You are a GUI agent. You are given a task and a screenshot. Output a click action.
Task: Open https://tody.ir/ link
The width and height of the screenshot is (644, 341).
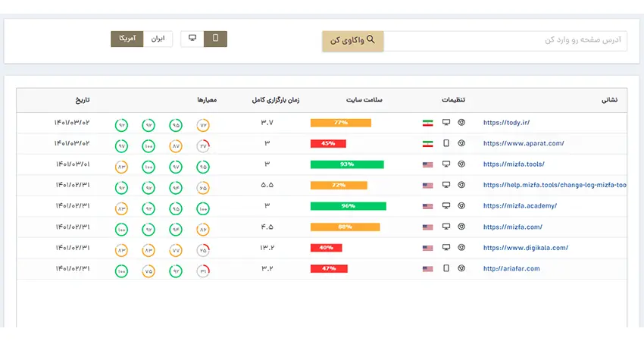pos(506,123)
